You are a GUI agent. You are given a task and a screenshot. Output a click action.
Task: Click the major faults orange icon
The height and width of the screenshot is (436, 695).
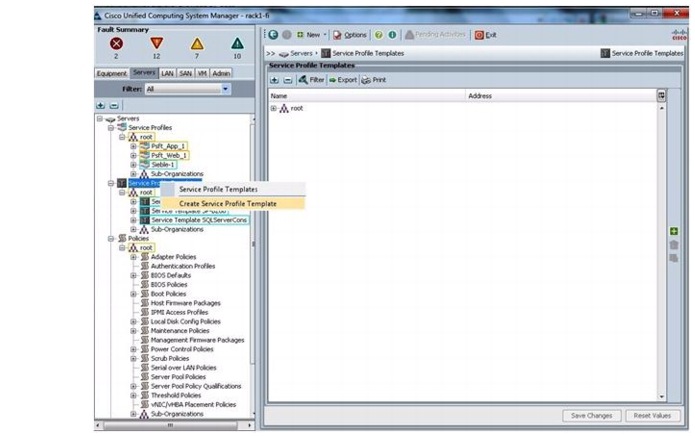coord(156,43)
